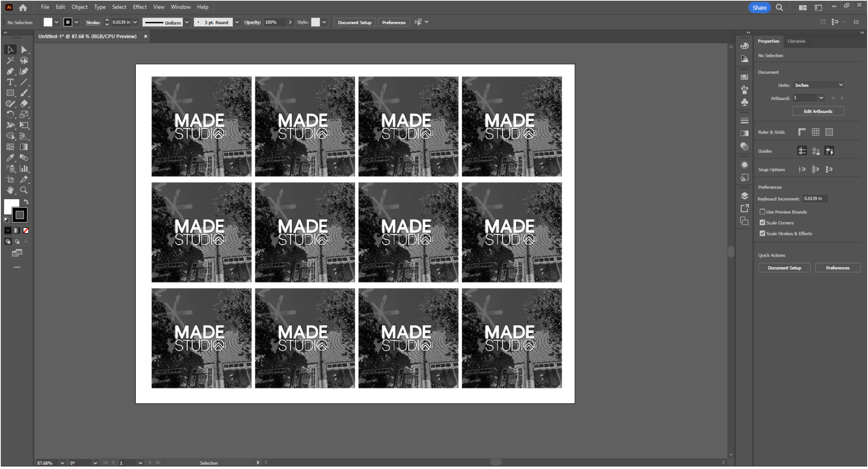The width and height of the screenshot is (868, 469).
Task: Switch to the Libraries tab
Action: pos(796,41)
